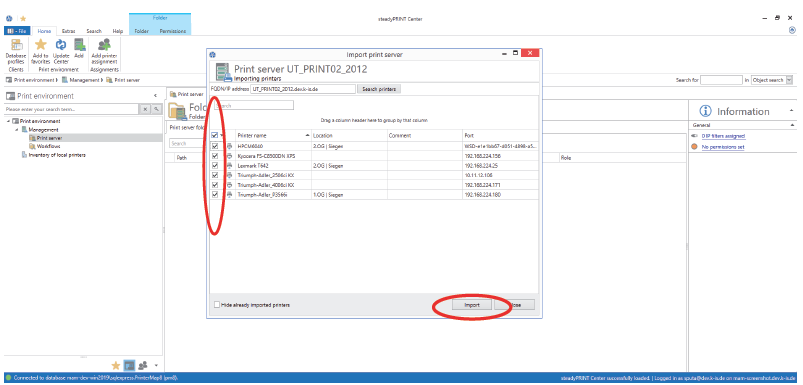803x385 pixels.
Task: Click steadyPRINT logo in main title bar
Action: [x=9, y=18]
